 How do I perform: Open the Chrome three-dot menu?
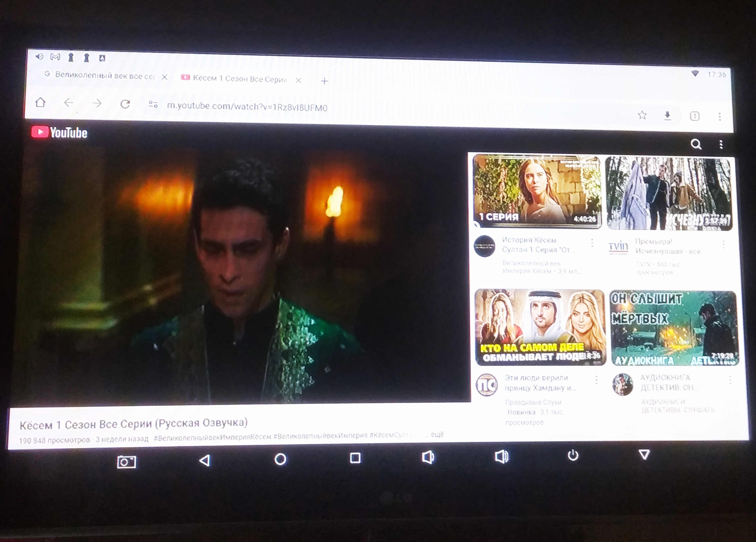720,117
